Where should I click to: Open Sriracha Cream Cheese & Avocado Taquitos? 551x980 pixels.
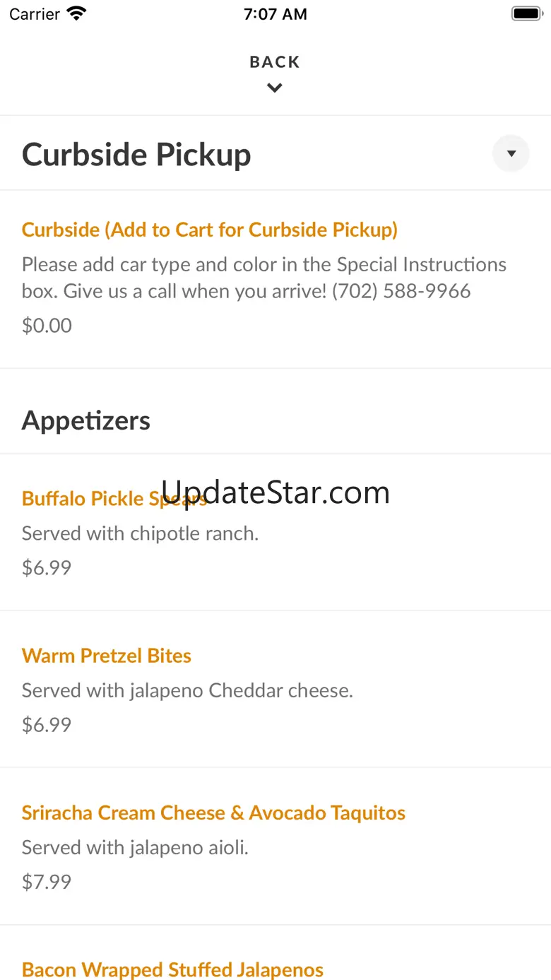click(x=213, y=813)
